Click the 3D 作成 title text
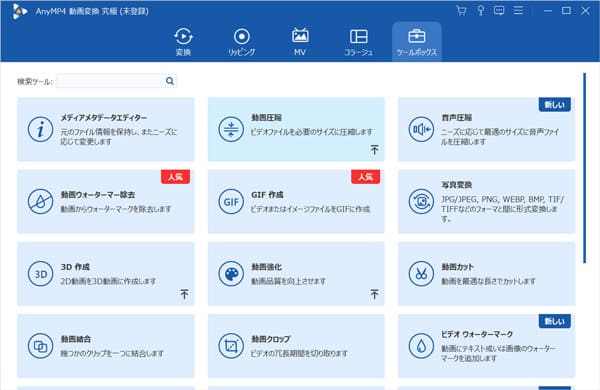Screen dimensions: 600x390 tap(75, 267)
